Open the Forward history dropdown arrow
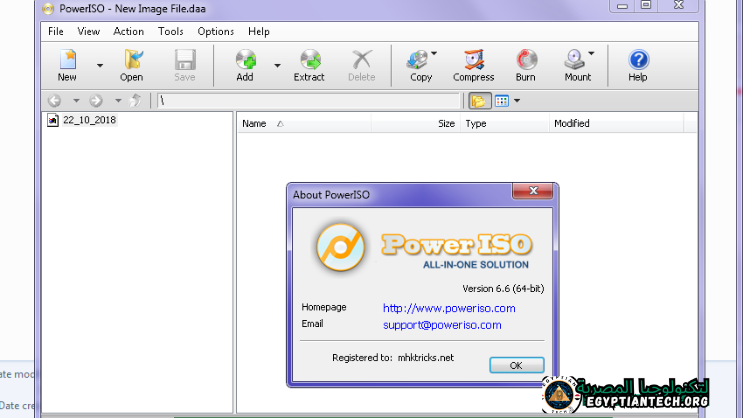743x418 pixels. tap(118, 100)
